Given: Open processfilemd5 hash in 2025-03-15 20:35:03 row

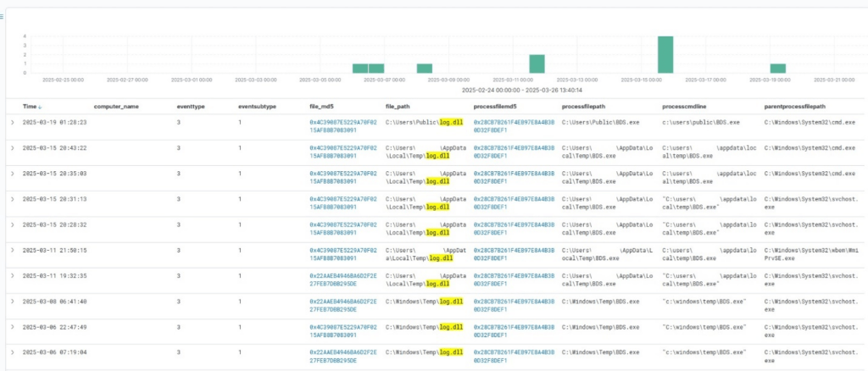Looking at the screenshot, I should pos(514,178).
